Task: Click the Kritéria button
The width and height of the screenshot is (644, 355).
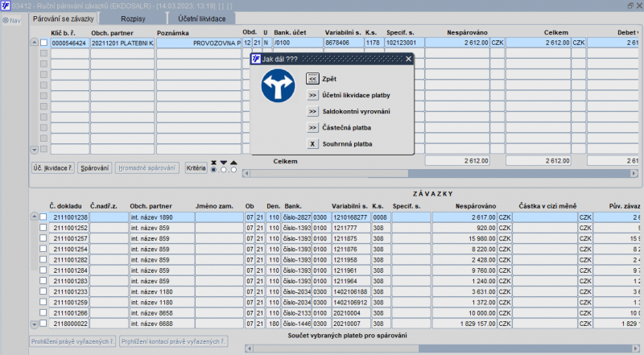Action: [196, 167]
